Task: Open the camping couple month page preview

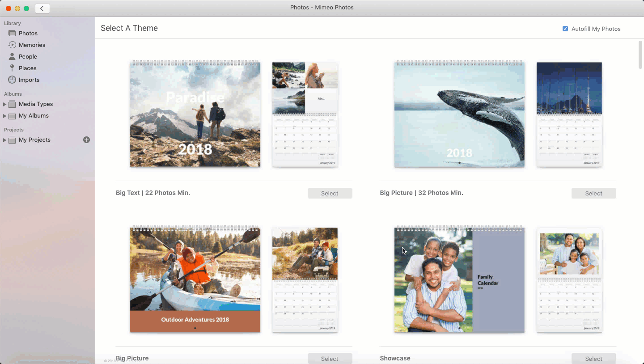Action: [x=305, y=279]
